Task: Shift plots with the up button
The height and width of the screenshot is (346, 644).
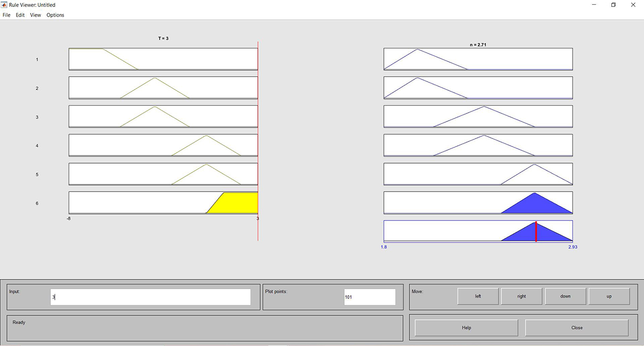Action: click(x=609, y=296)
